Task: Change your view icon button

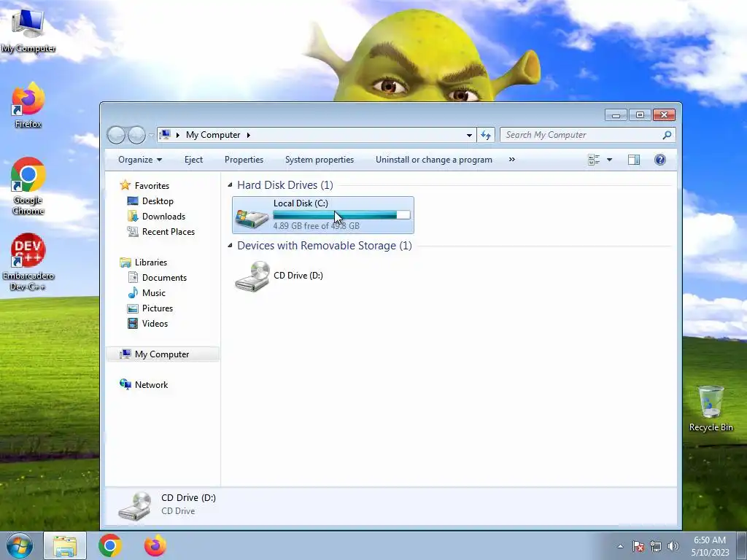Action: pos(594,160)
